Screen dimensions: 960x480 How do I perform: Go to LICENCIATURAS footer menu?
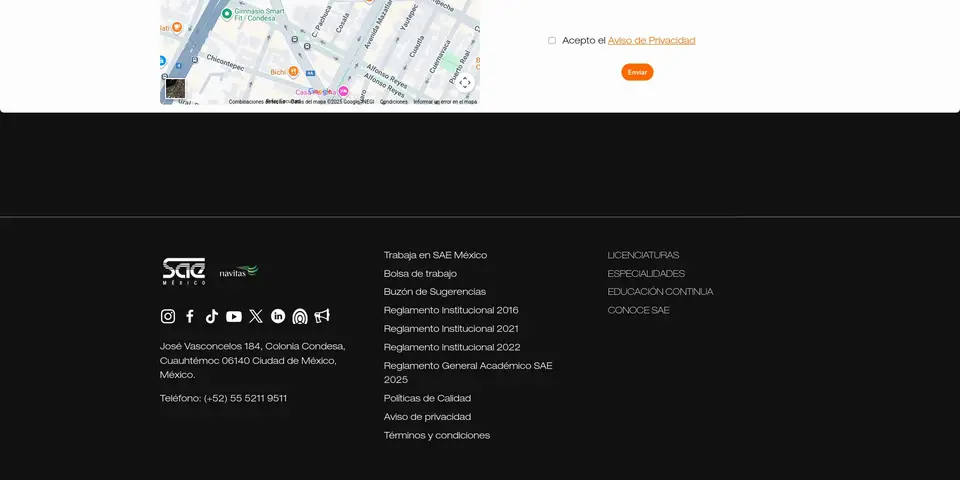643,255
